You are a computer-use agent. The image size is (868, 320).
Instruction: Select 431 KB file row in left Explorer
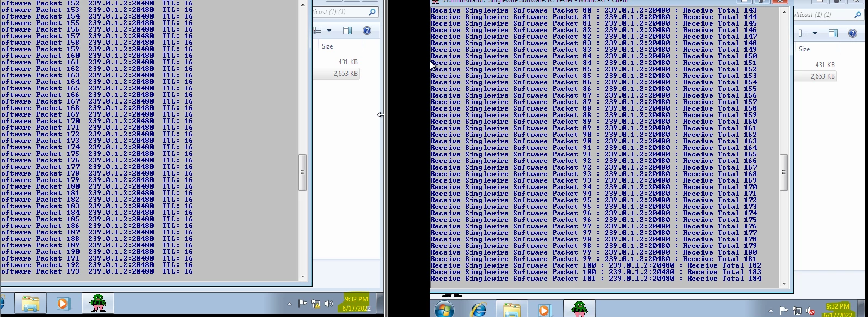(336, 62)
